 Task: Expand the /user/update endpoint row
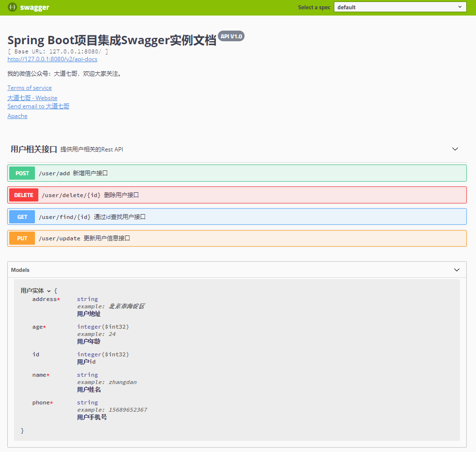point(243,238)
